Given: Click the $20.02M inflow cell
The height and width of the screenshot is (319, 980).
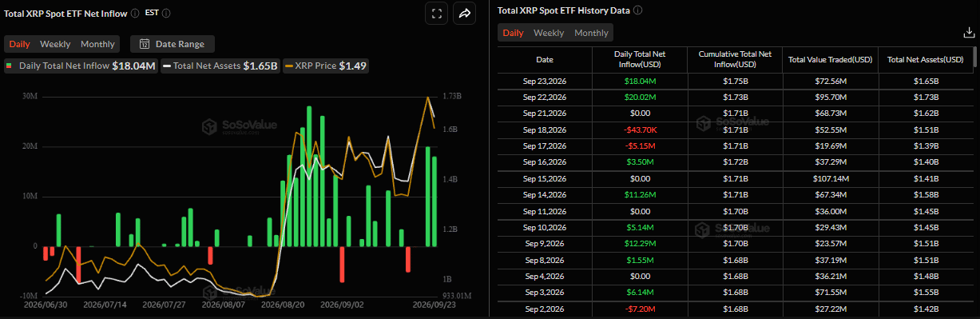Looking at the screenshot, I should point(639,97).
